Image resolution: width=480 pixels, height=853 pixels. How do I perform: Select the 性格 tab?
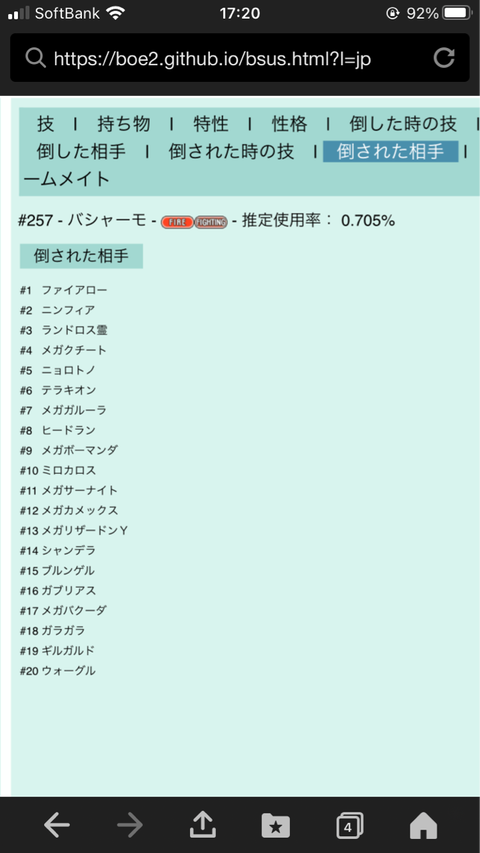(x=290, y=124)
